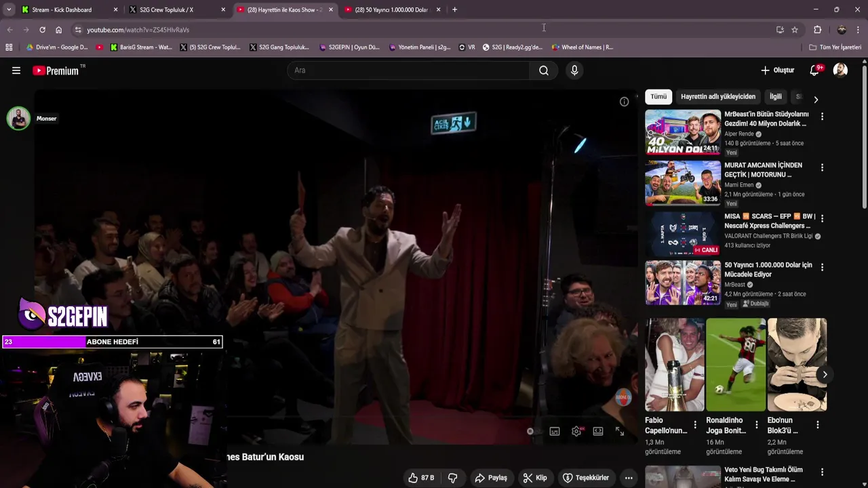Viewport: 868px width, 488px height.
Task: Click the page vertical scrollbar
Action: 864,136
